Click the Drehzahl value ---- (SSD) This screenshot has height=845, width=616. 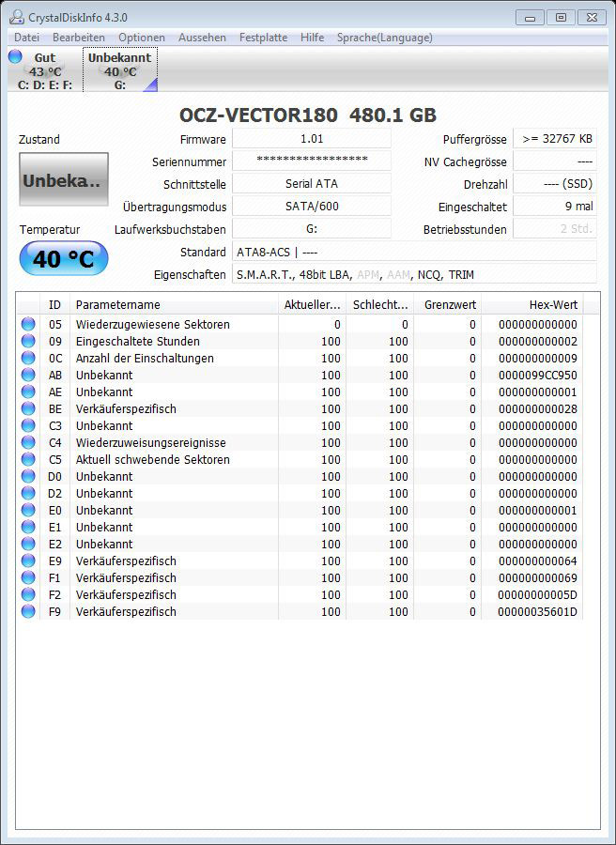(555, 184)
